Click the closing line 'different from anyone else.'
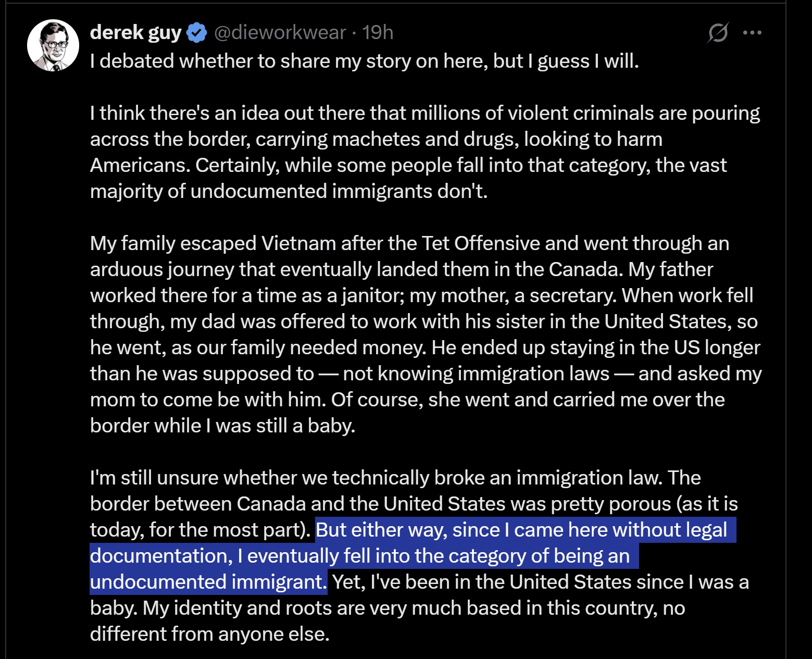 [x=210, y=634]
